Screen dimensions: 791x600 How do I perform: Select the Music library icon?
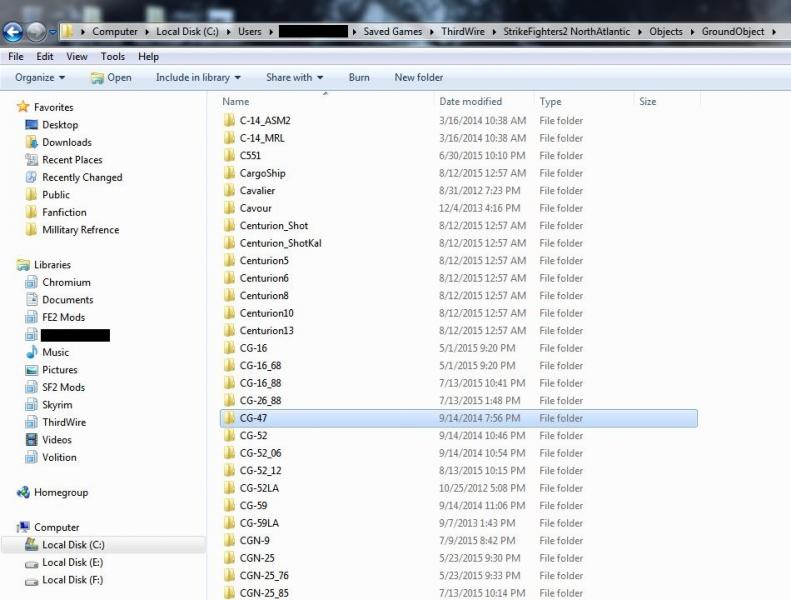coord(31,352)
